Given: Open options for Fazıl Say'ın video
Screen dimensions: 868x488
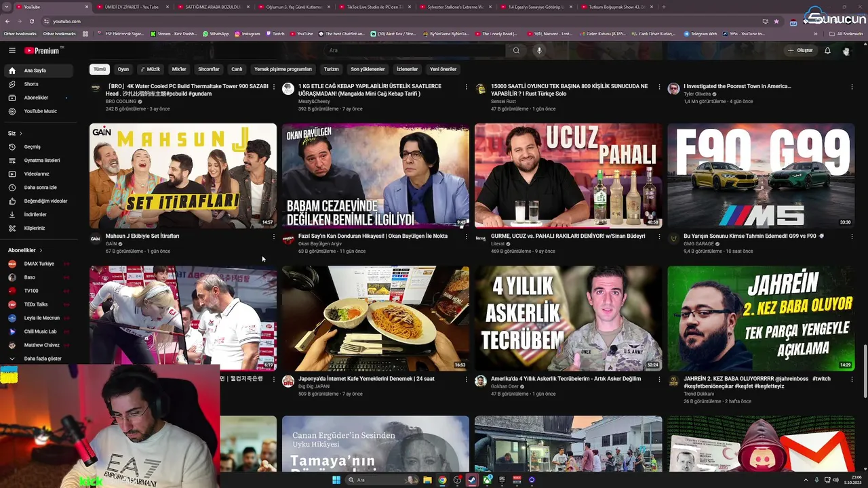Looking at the screenshot, I should (467, 237).
